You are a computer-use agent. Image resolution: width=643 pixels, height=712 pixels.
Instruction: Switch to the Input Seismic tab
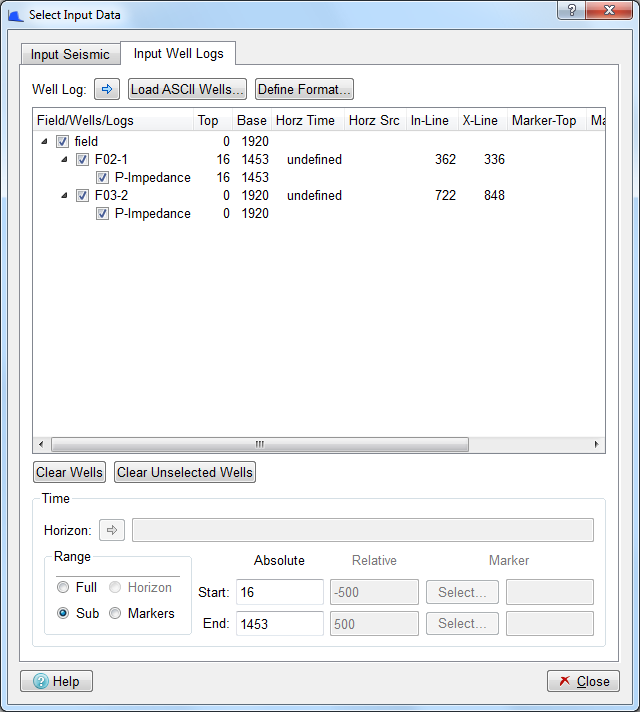pyautogui.click(x=70, y=54)
